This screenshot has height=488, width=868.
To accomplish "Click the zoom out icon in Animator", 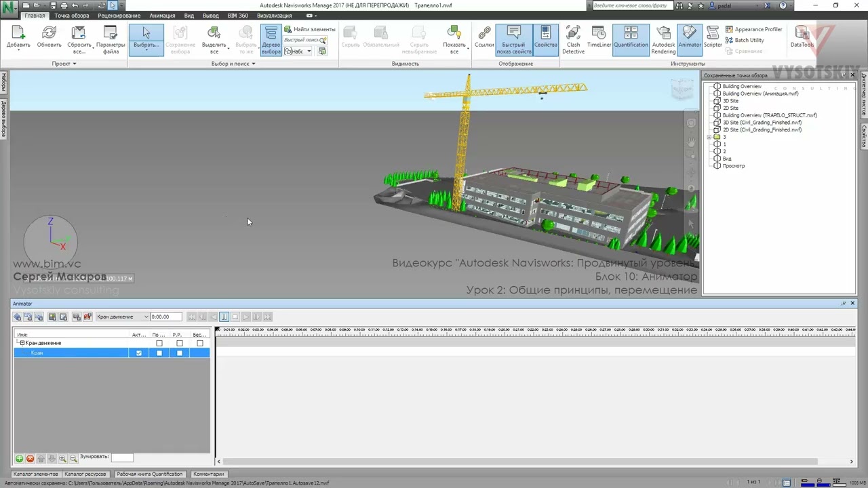I will pyautogui.click(x=73, y=459).
